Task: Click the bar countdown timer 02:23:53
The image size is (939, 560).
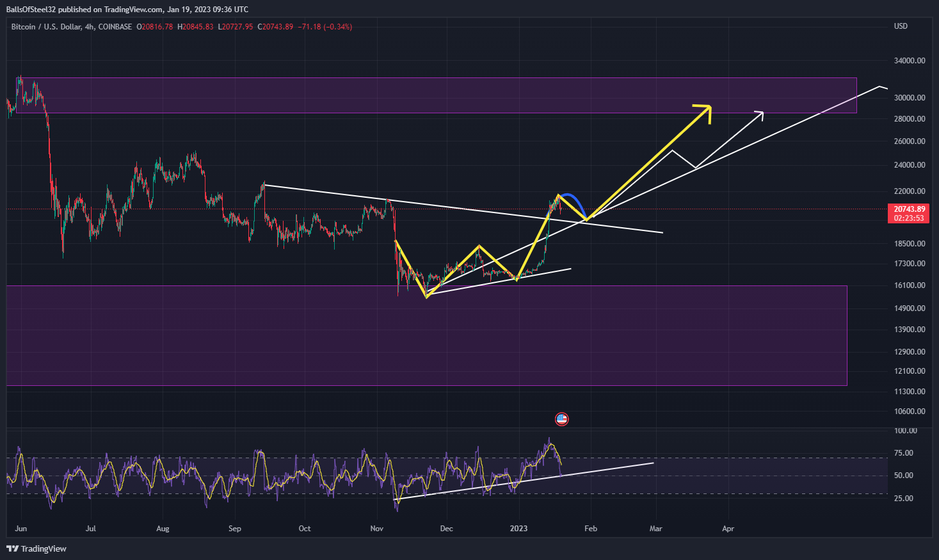Action: 909,218
